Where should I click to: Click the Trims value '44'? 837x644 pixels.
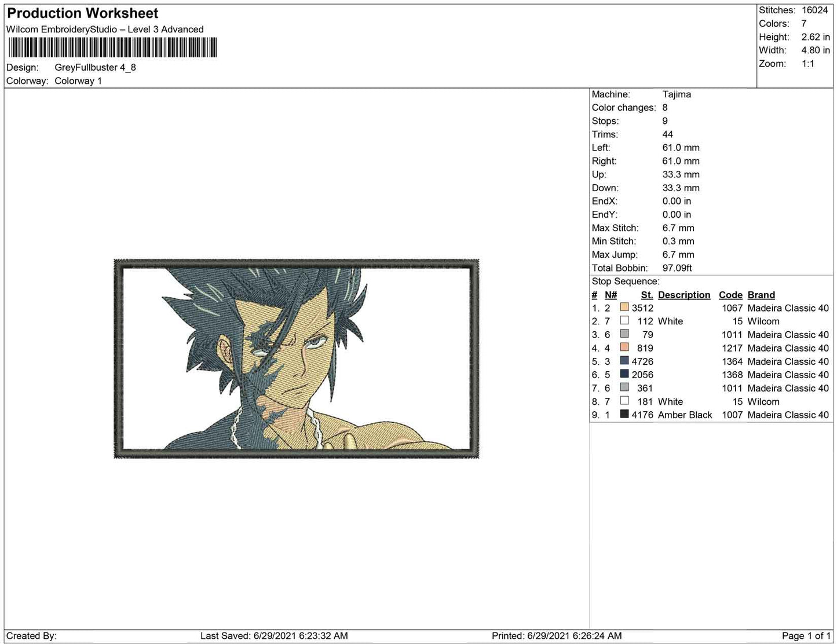click(x=668, y=134)
